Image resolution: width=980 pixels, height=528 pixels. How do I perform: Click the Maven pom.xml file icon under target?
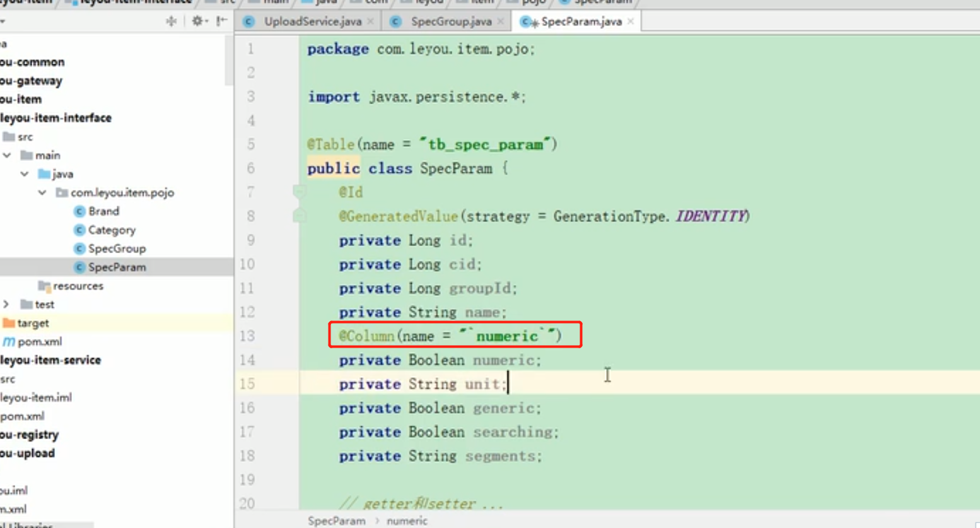pyautogui.click(x=9, y=342)
